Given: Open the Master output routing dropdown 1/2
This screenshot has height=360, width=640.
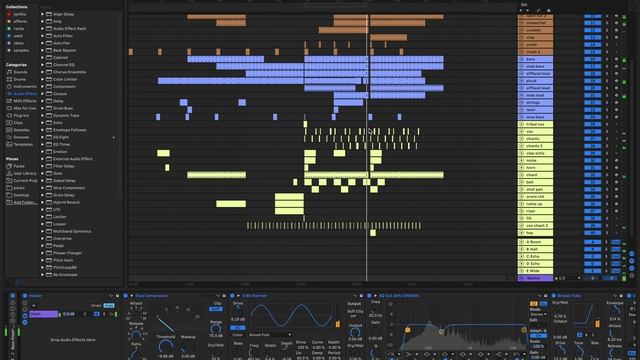Looking at the screenshot, I should pos(568,278).
